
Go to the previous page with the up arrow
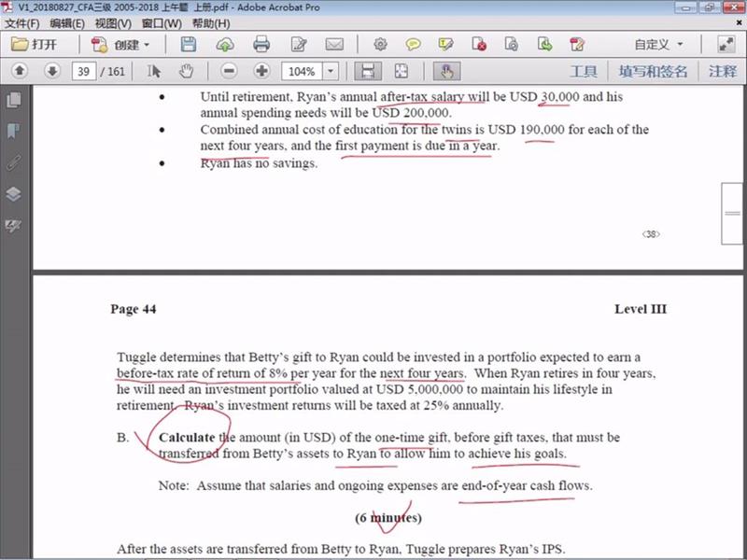pos(20,71)
